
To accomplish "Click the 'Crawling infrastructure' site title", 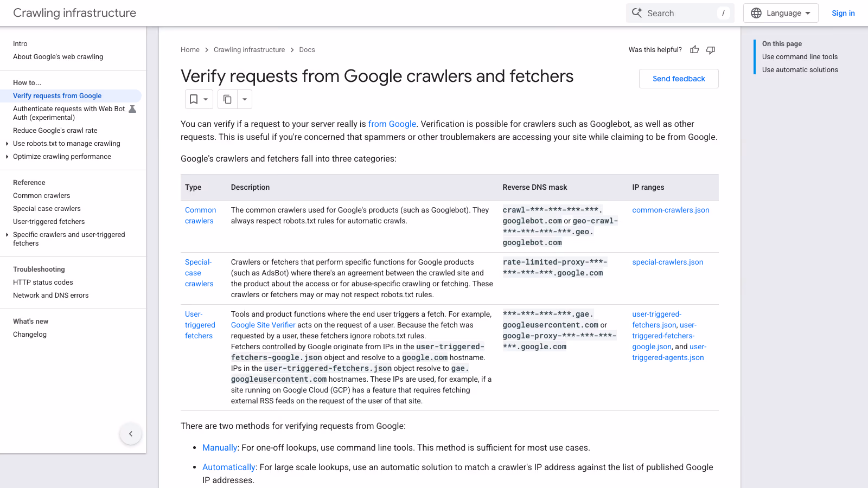I will pyautogui.click(x=74, y=13).
